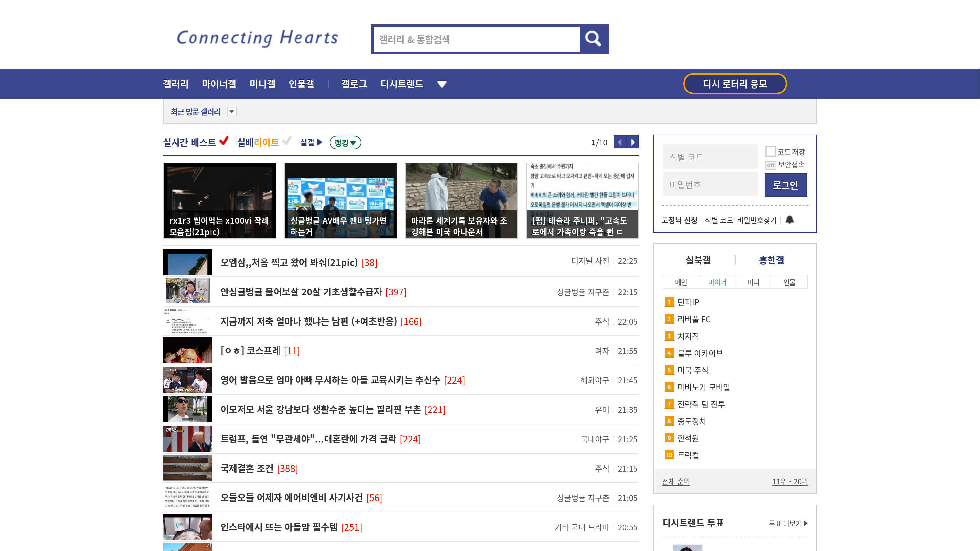Open the 디시트렌드 menu
The image size is (980, 551).
pyautogui.click(x=402, y=84)
